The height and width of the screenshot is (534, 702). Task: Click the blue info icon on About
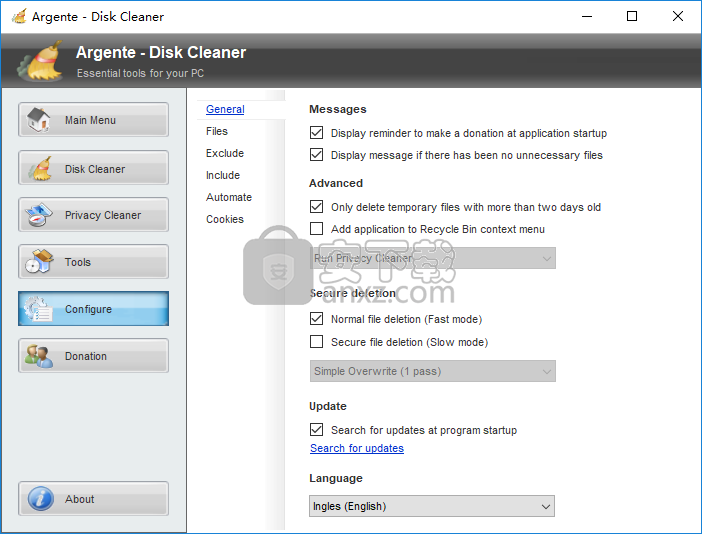point(41,499)
